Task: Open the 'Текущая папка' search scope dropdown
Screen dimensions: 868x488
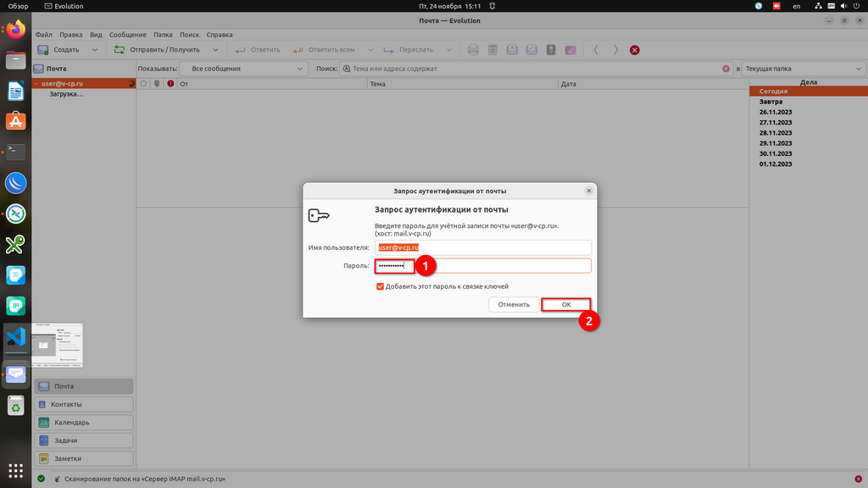Action: point(802,69)
